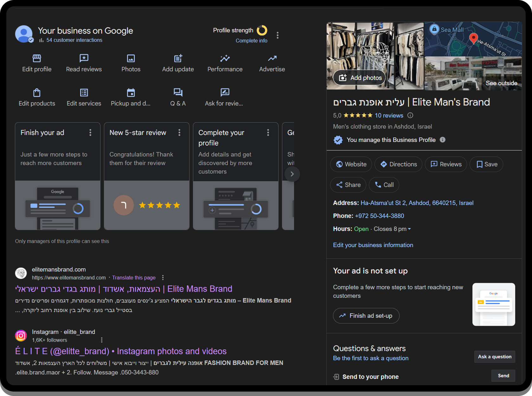
Task: Open 54 customer interactions link
Action: coord(74,40)
